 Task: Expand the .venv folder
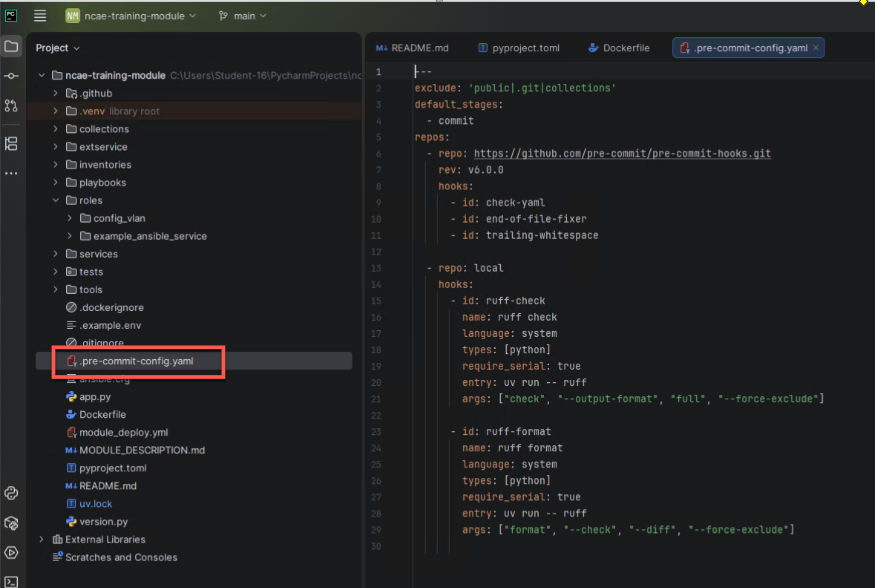click(55, 111)
